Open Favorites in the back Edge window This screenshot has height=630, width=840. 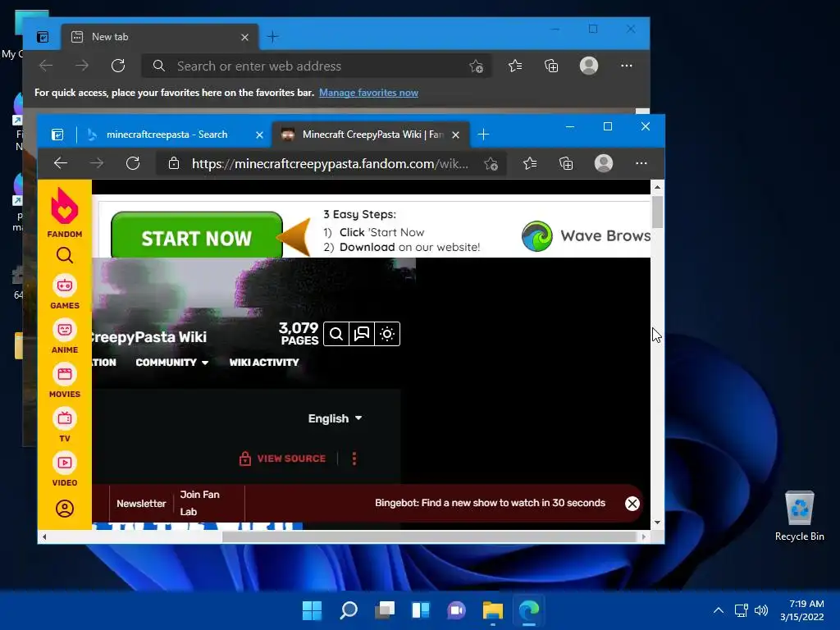coord(515,66)
